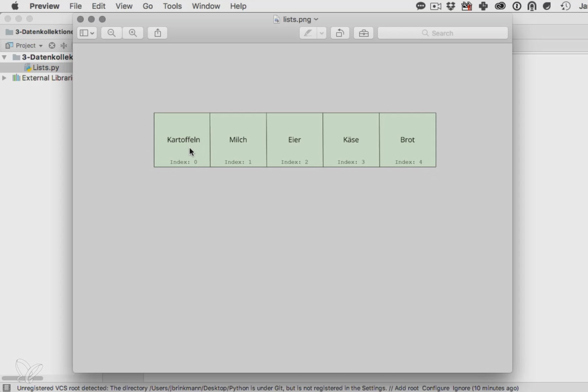The image size is (588, 392).
Task: Click the 'Index: 2' label
Action: 294,162
